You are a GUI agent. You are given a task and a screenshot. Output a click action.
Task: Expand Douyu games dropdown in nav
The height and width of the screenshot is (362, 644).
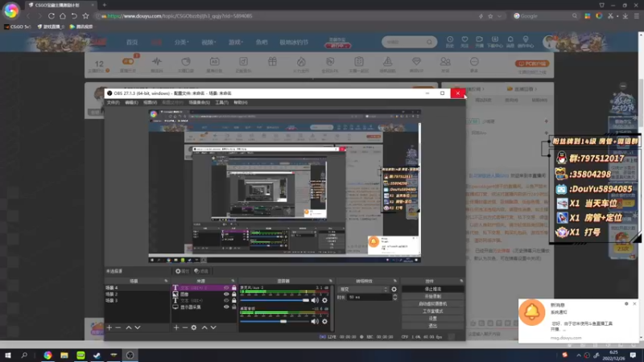click(236, 42)
